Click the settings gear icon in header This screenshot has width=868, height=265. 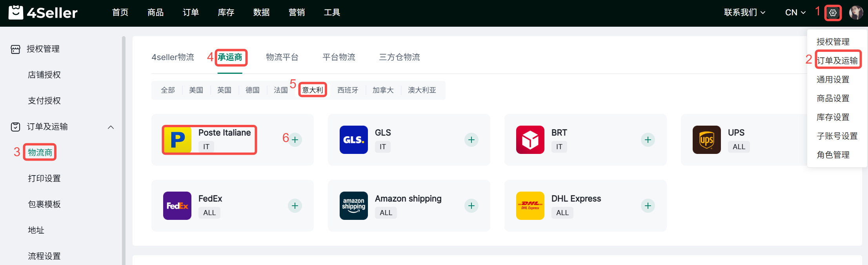[x=833, y=13]
